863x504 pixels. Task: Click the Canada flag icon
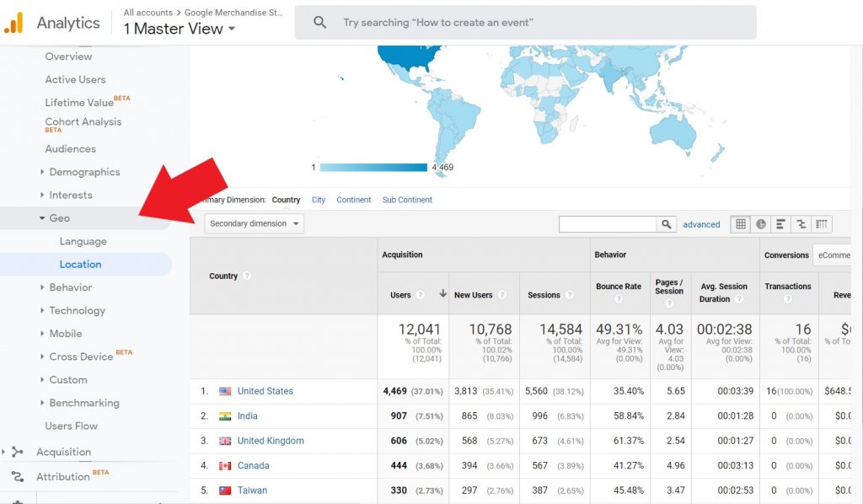pyautogui.click(x=225, y=465)
